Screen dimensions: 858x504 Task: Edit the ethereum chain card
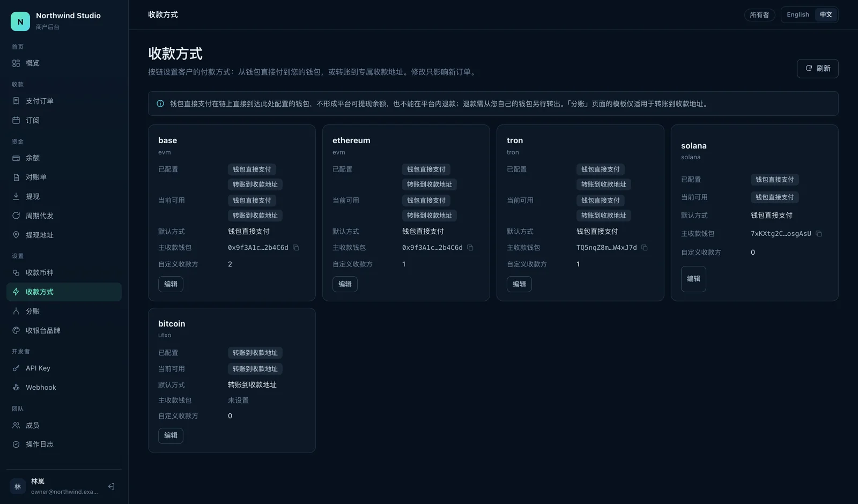[345, 284]
